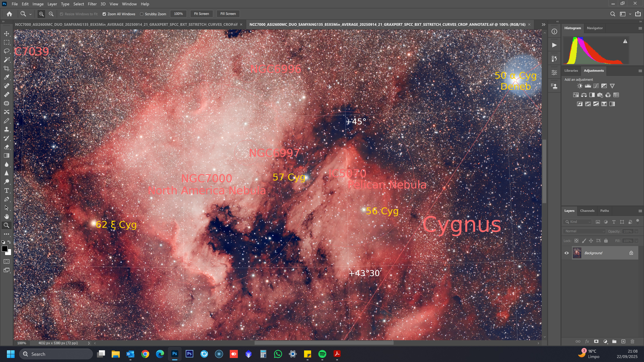Select the Hand tool

[7, 217]
